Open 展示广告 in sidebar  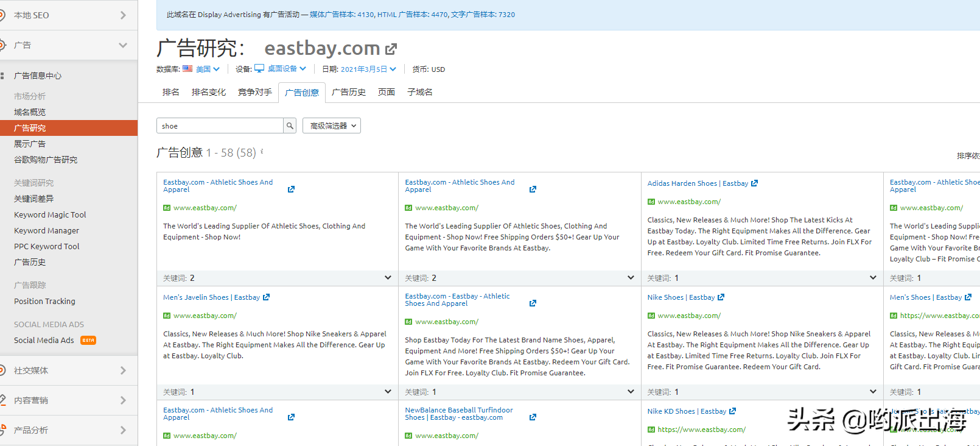click(30, 144)
